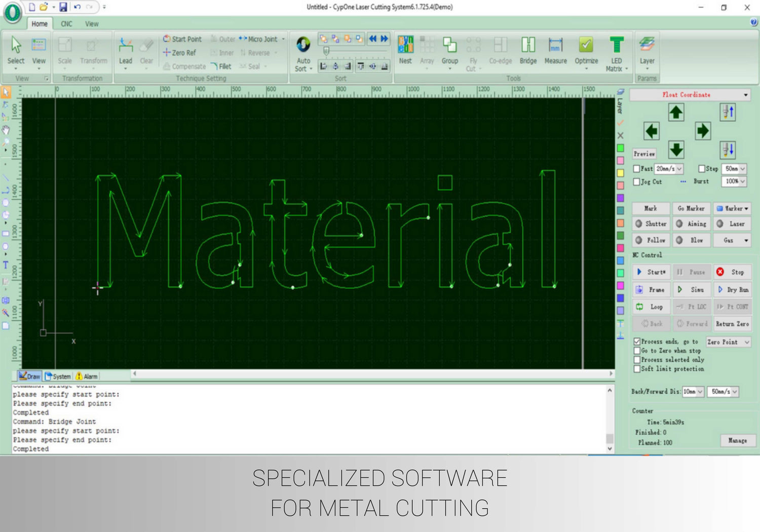
Task: Toggle the Jog Cut checkbox
Action: pos(637,182)
